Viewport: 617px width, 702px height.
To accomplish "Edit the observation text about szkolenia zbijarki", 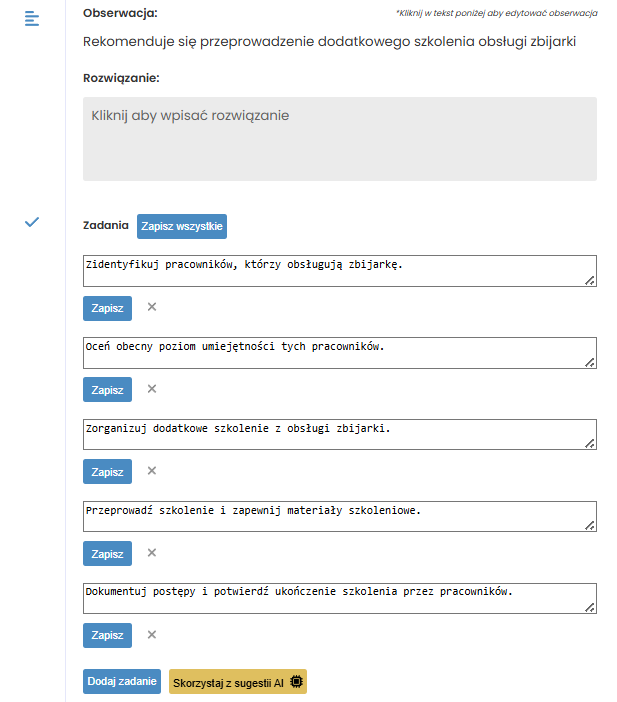I will [x=330, y=42].
